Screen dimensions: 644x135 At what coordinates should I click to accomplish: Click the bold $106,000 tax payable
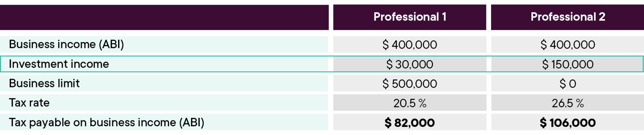[x=568, y=123]
